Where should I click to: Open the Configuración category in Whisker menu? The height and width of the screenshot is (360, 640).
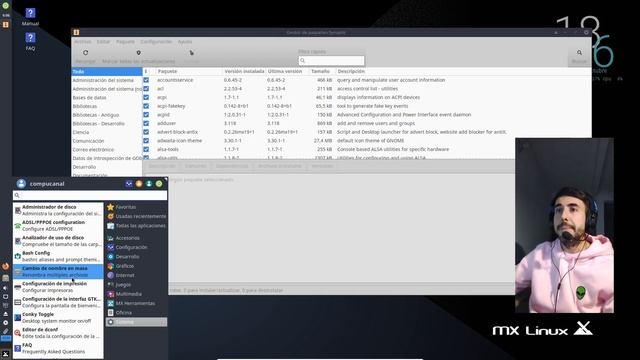[136, 247]
